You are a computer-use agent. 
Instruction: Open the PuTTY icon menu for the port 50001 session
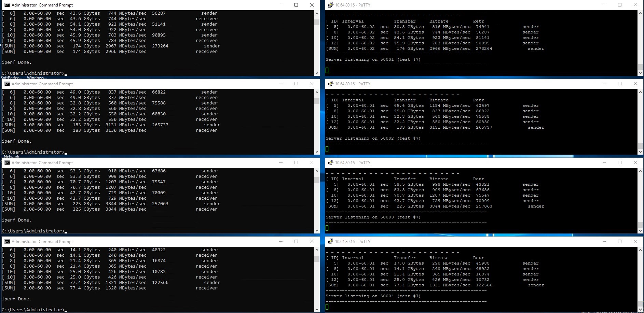point(330,5)
